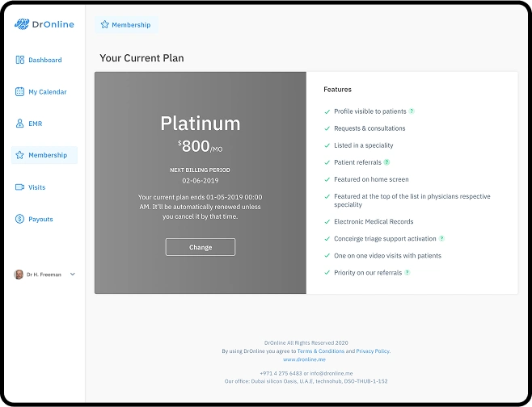
Task: Click the Your Current Plan heading
Action: click(141, 58)
